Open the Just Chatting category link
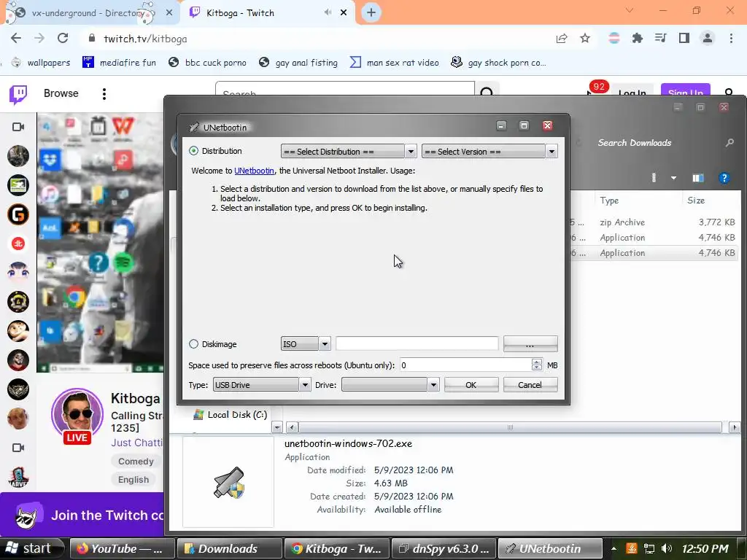The image size is (747, 560). click(x=137, y=443)
